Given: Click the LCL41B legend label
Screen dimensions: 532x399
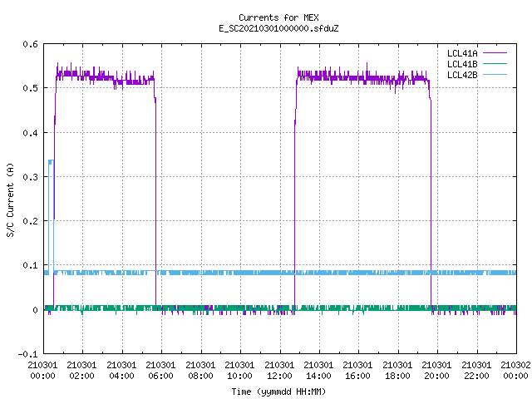Looking at the screenshot, I should pos(462,64).
